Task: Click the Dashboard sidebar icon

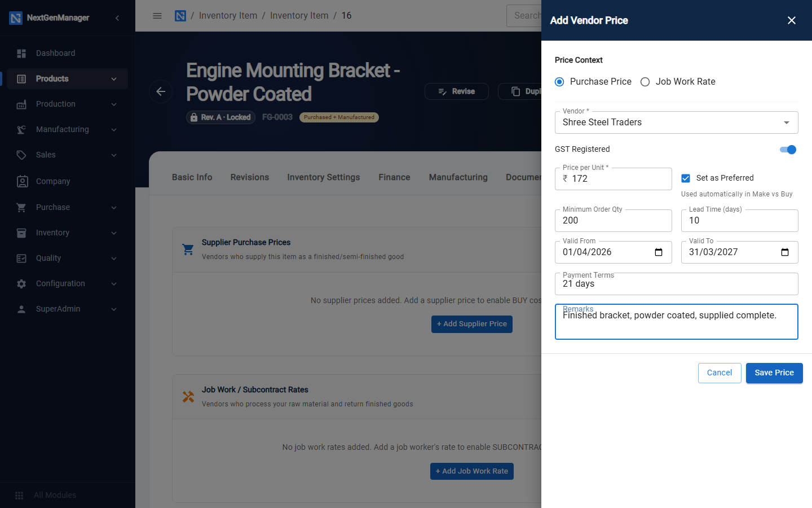Action: tap(21, 53)
